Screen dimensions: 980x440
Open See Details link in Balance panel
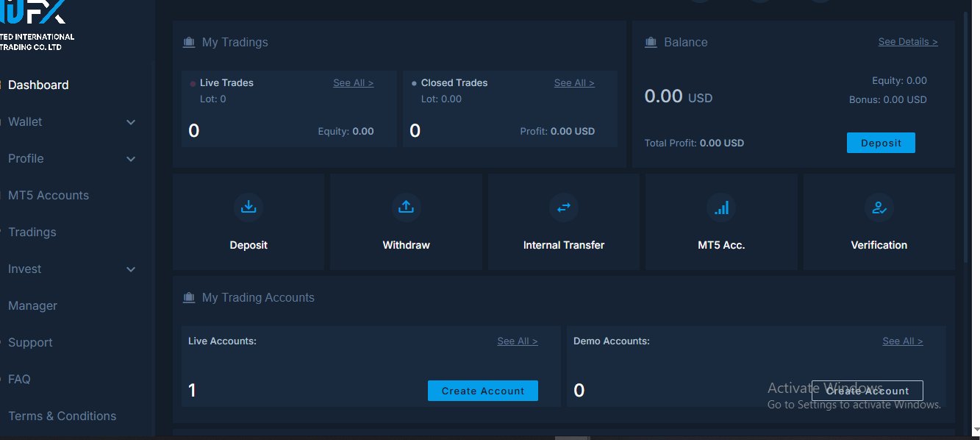tap(907, 42)
